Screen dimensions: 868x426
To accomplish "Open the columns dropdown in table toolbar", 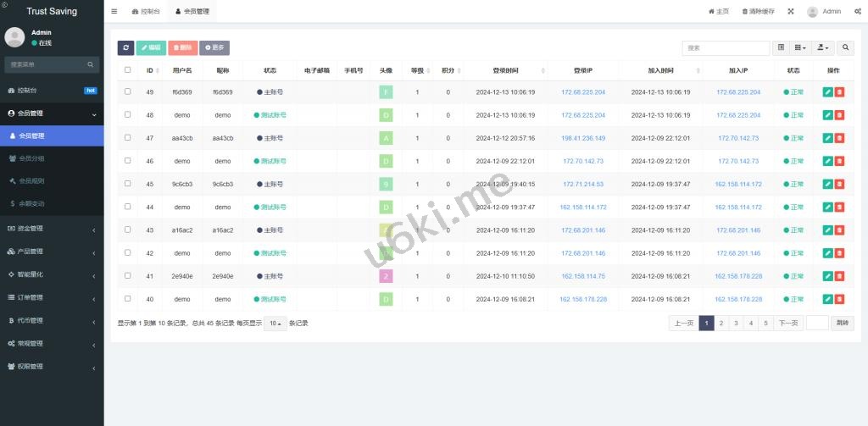I will [x=801, y=48].
